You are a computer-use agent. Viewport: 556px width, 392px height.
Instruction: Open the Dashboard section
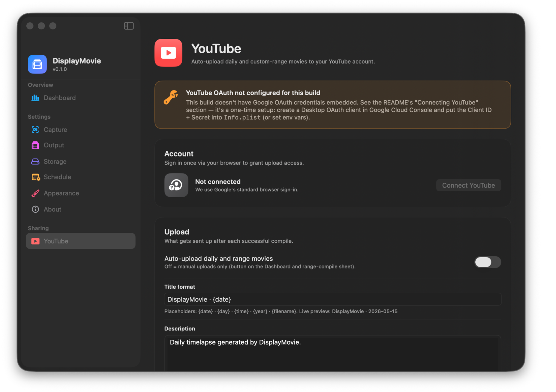point(81,98)
